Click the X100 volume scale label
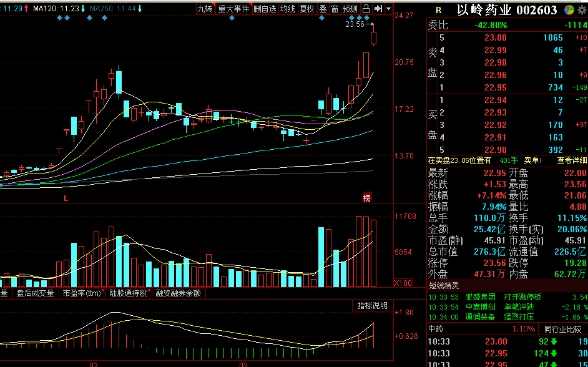This screenshot has height=367, width=588. [x=403, y=283]
